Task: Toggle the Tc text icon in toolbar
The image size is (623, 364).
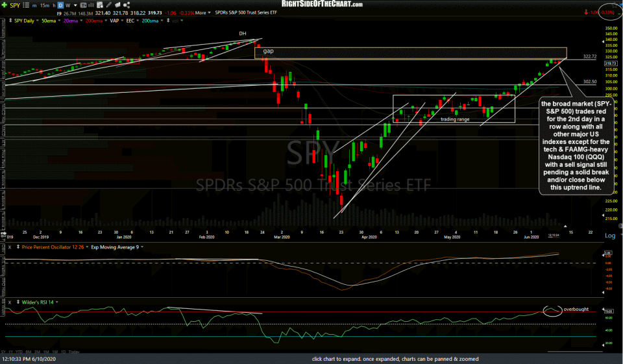Action: point(84,5)
